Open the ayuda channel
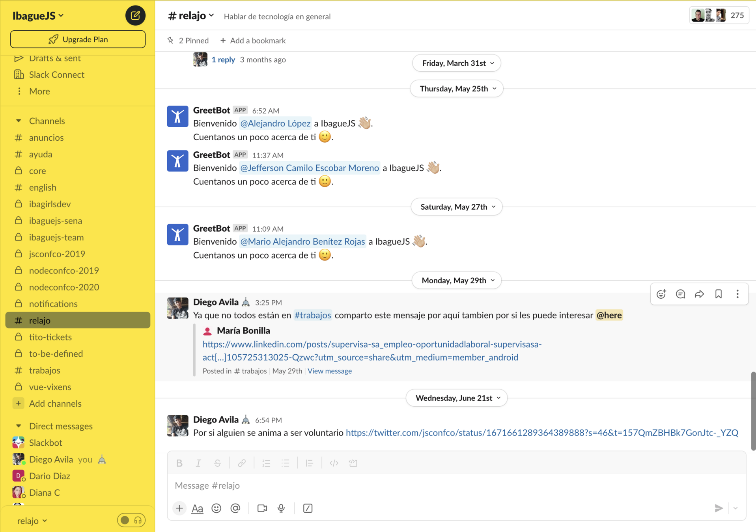Screen dimensions: 756x532 (x=78, y=154)
